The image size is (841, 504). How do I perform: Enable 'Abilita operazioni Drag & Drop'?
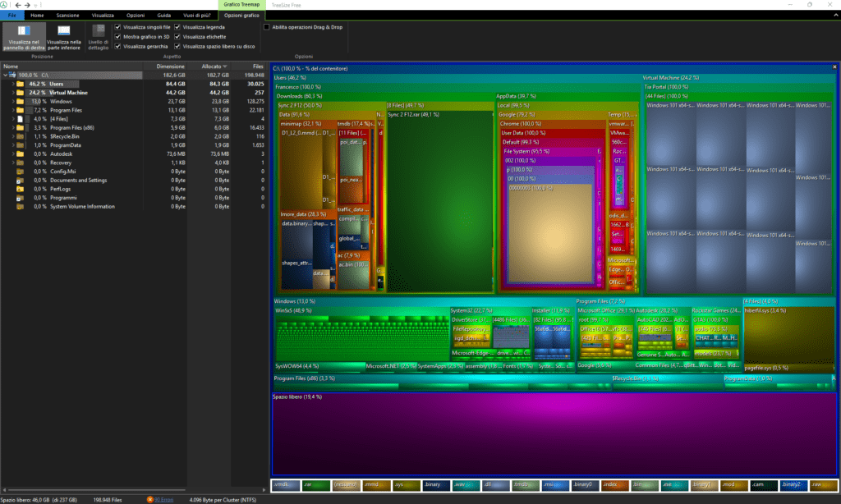pos(266,27)
